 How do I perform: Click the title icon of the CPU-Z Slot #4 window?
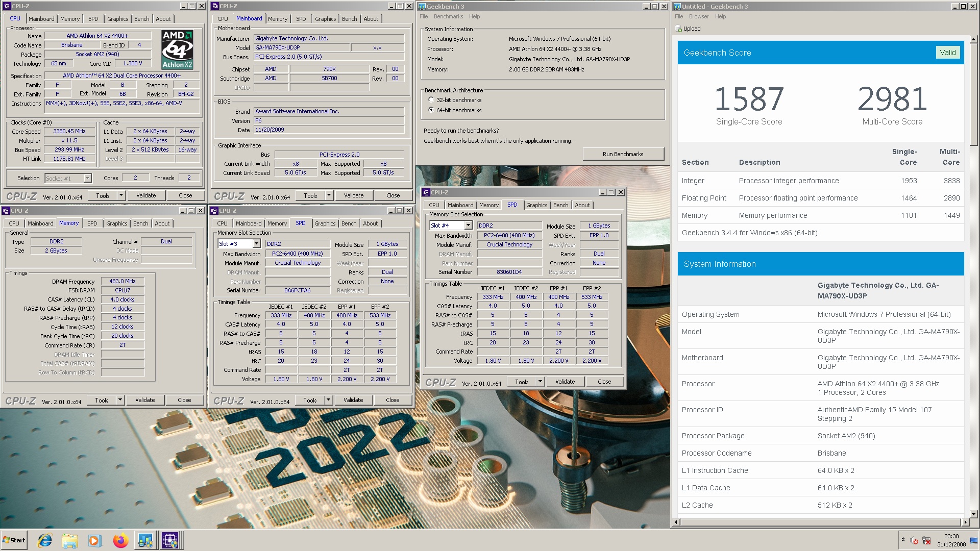click(426, 192)
